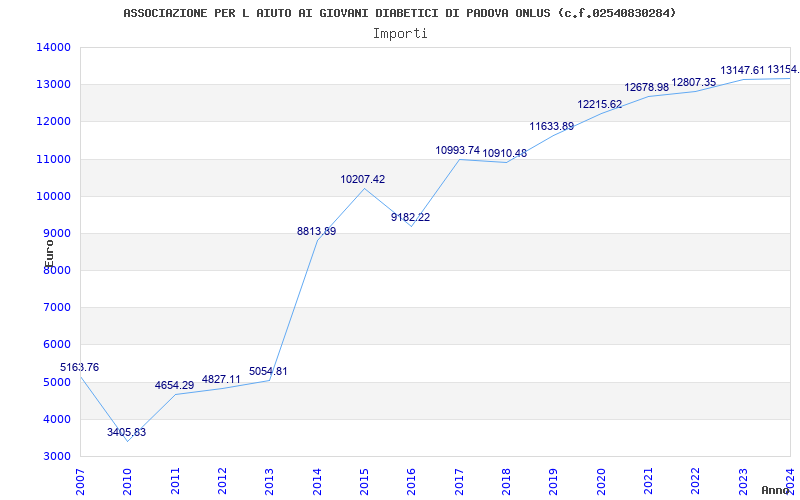Click the x-axis year 2010
Viewport: 800px width, 500px height.
tap(128, 481)
